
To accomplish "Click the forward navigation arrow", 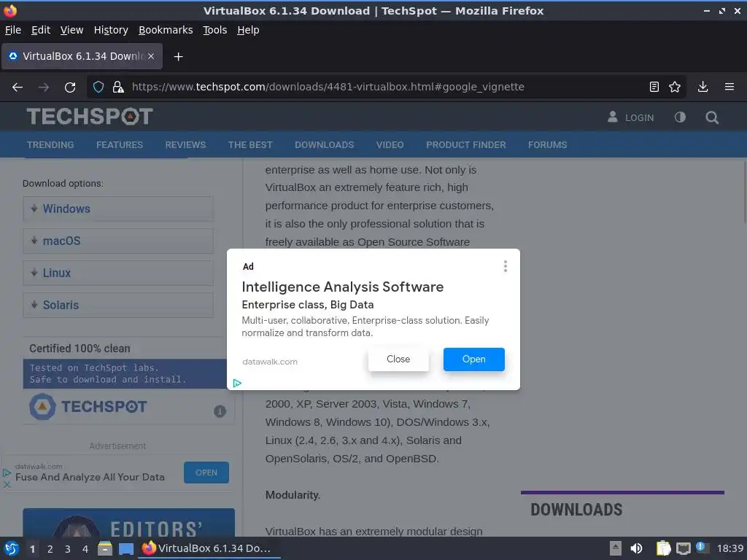I will (x=43, y=87).
